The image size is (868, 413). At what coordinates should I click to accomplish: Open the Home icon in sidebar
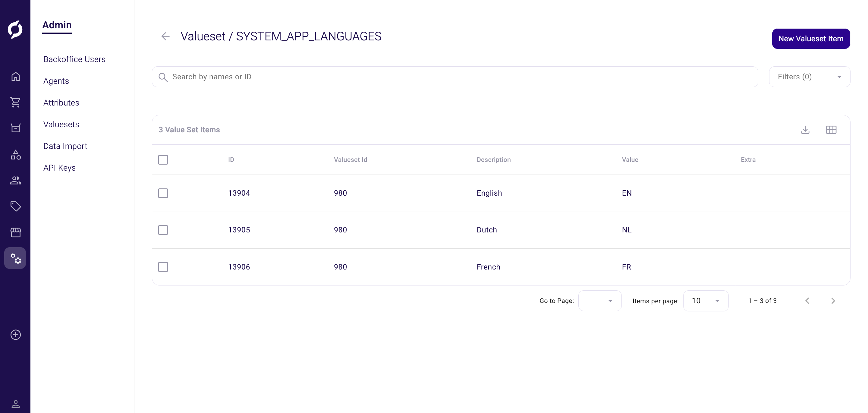coord(15,77)
